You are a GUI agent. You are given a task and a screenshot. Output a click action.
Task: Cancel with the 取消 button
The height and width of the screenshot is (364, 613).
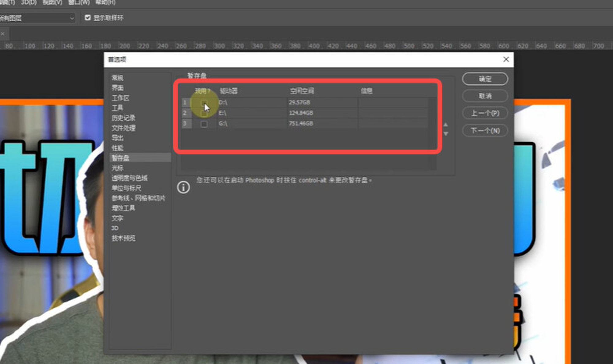coord(485,96)
